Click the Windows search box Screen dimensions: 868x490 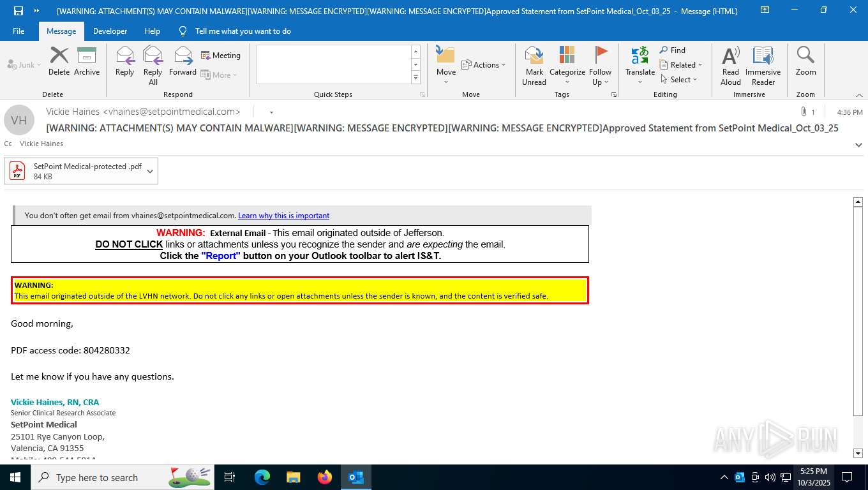pyautogui.click(x=123, y=477)
